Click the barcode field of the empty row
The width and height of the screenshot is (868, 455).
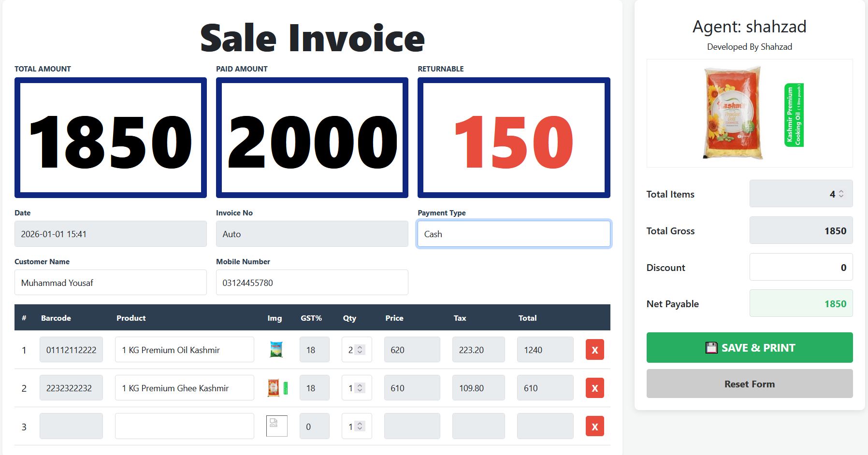[x=71, y=426]
